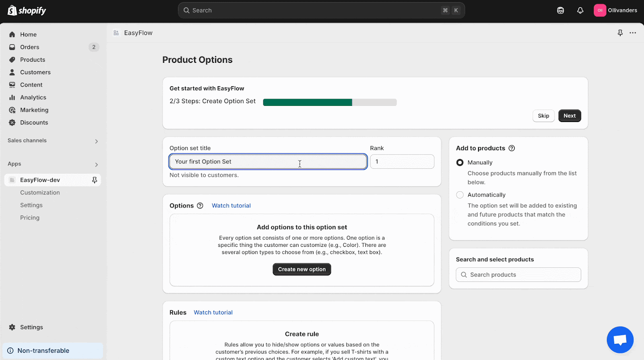Focus the Option set title field
644x360 pixels.
coord(268,161)
